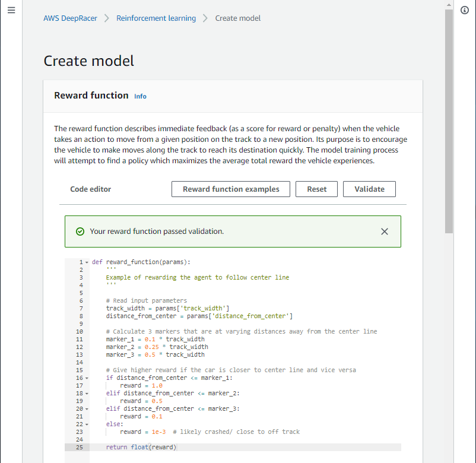This screenshot has height=463, width=476.
Task: Click the marker_1 assignment code line
Action: (x=156, y=339)
